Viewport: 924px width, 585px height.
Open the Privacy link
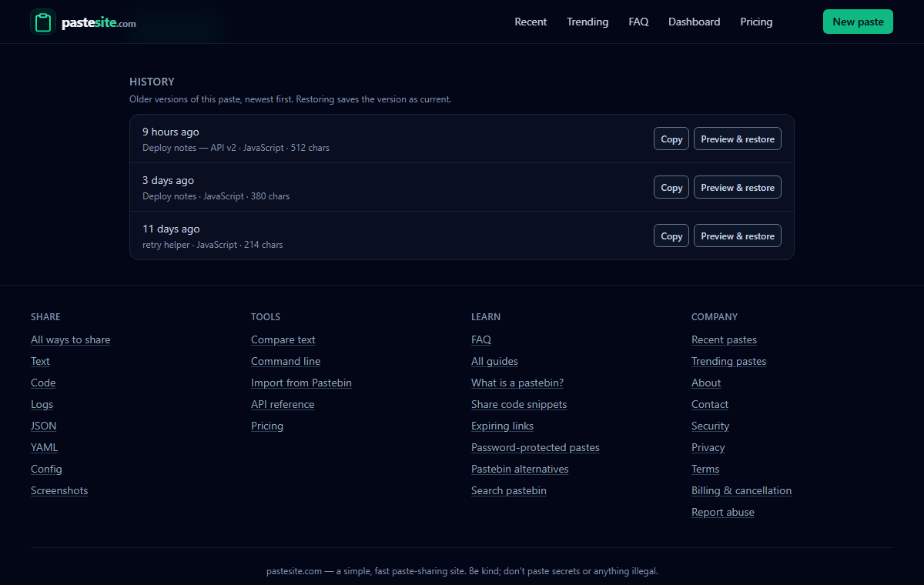coord(708,448)
